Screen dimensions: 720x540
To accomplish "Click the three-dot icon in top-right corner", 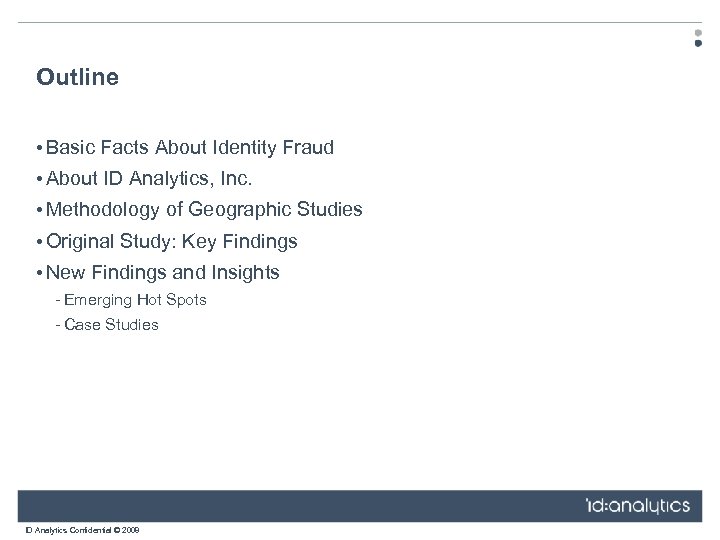I will [x=698, y=38].
